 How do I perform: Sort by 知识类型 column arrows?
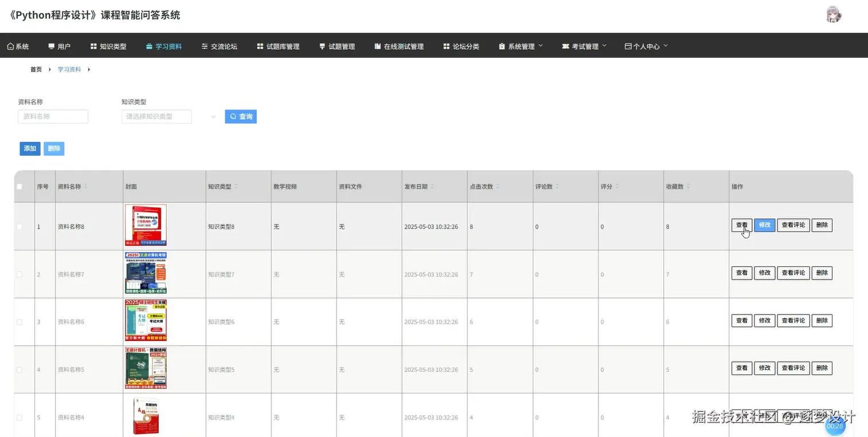point(236,187)
